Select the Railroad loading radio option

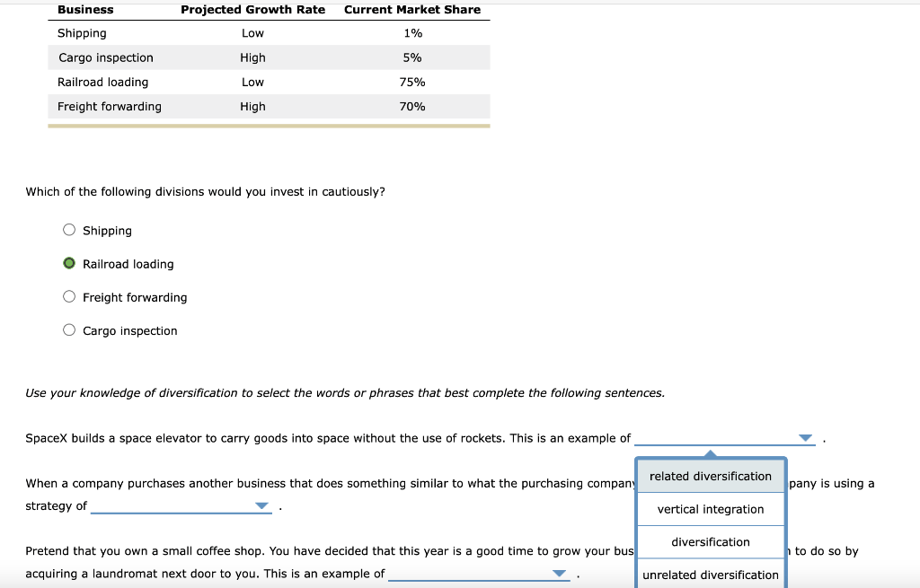(x=69, y=263)
